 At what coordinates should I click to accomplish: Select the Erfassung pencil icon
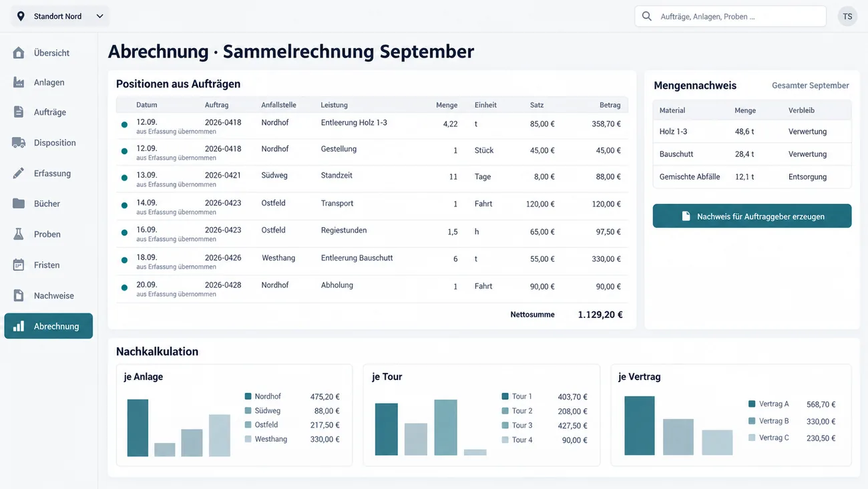pyautogui.click(x=19, y=173)
